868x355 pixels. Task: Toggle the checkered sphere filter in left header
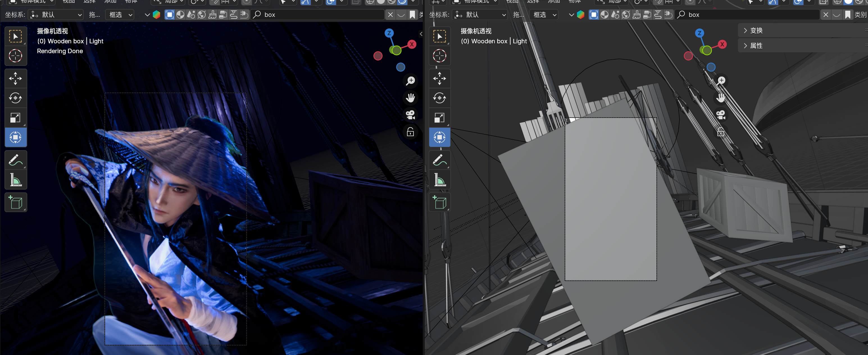pyautogui.click(x=180, y=15)
